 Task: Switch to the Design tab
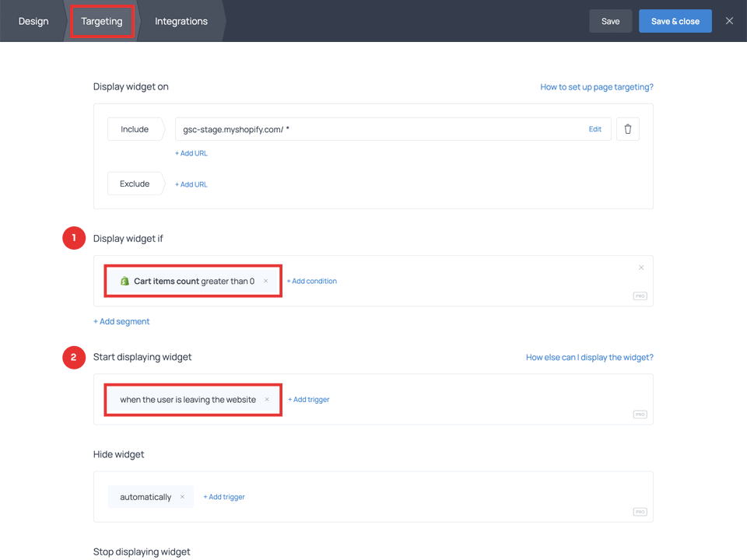[33, 21]
